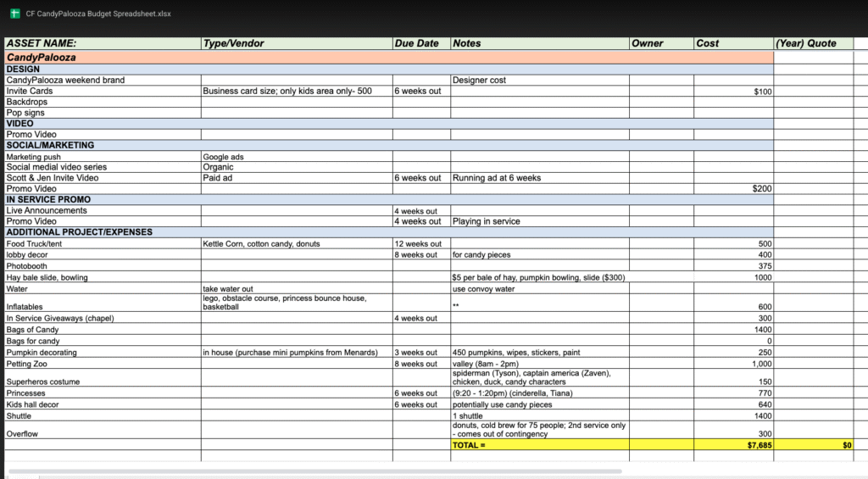Select the Pumpkin decorating cell
Screen dimensions: 868x479
[x=103, y=352]
